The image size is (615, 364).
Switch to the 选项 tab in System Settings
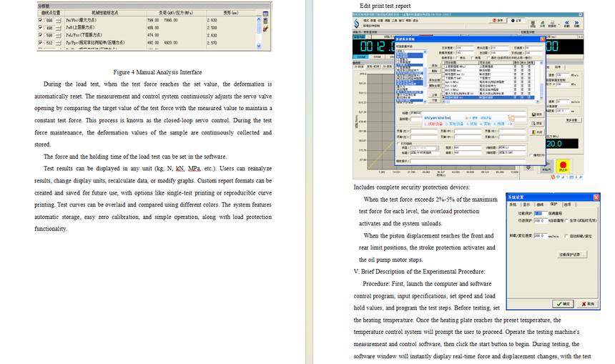[567, 205]
